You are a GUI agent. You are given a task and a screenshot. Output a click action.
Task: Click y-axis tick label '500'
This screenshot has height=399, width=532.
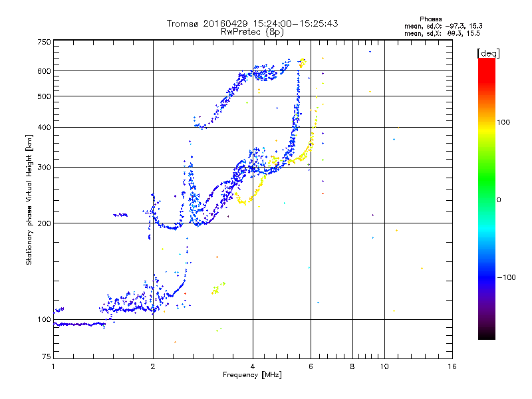pyautogui.click(x=44, y=96)
